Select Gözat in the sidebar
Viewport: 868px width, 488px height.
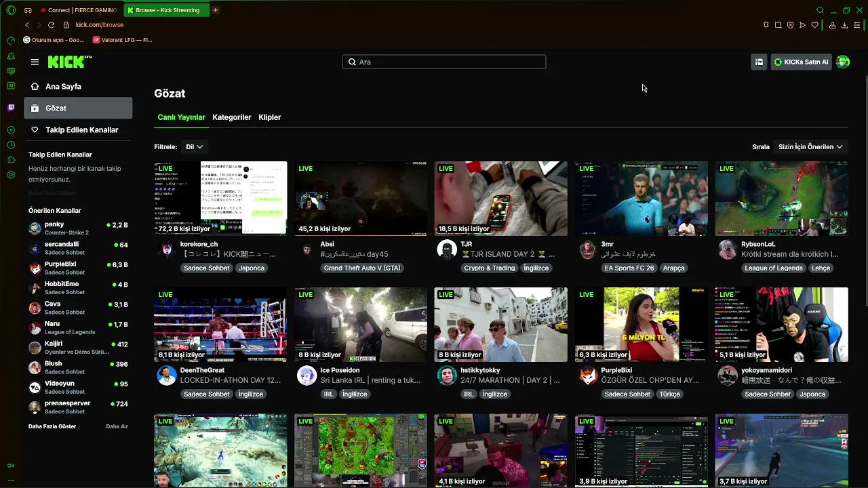tap(78, 108)
